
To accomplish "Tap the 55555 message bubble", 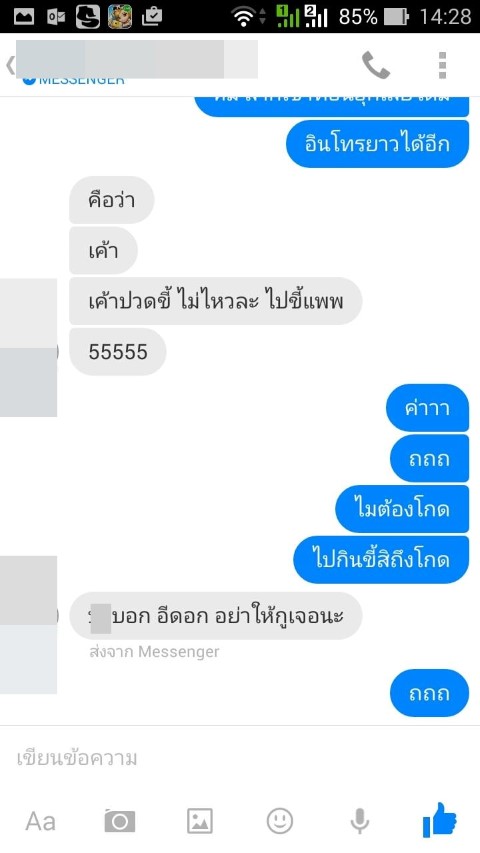I will pos(118,352).
